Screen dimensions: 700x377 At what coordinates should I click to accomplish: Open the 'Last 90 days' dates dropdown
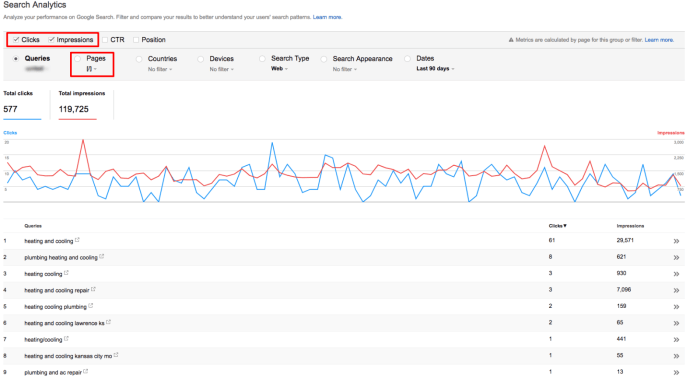click(x=435, y=69)
